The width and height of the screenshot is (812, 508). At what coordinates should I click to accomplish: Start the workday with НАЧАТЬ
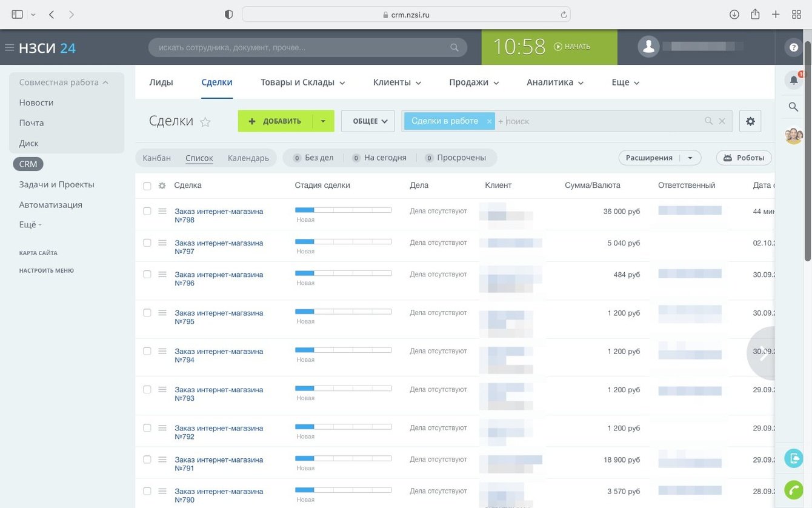pos(572,47)
